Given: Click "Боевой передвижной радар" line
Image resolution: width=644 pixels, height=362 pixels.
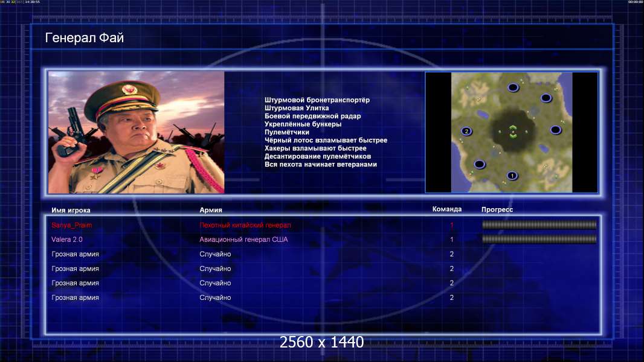Looking at the screenshot, I should tap(312, 116).
